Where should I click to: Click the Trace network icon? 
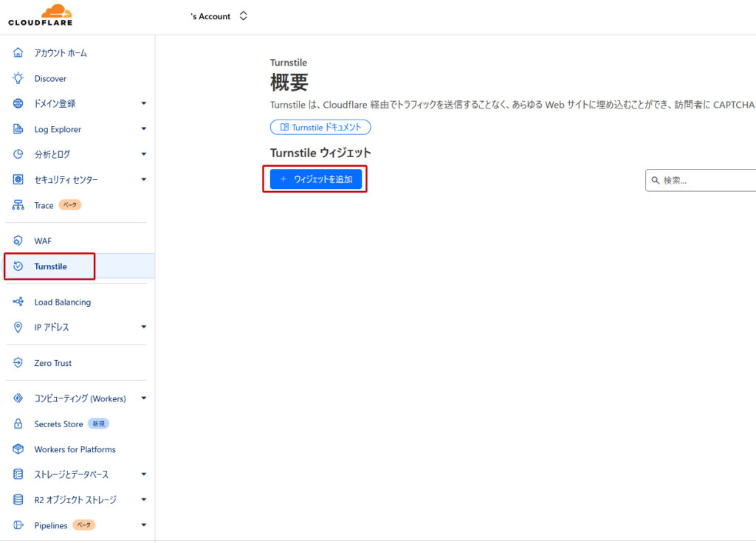click(x=18, y=205)
